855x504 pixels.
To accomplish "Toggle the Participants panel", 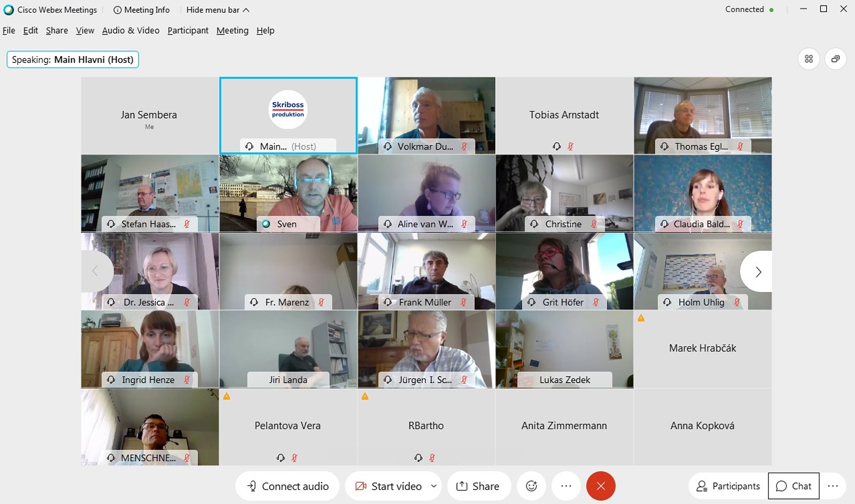I will tap(728, 486).
